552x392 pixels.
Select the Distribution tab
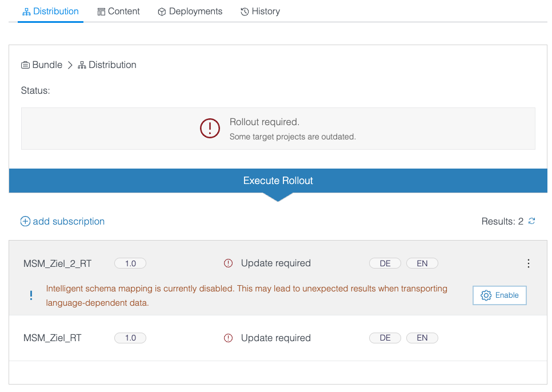[x=50, y=11]
